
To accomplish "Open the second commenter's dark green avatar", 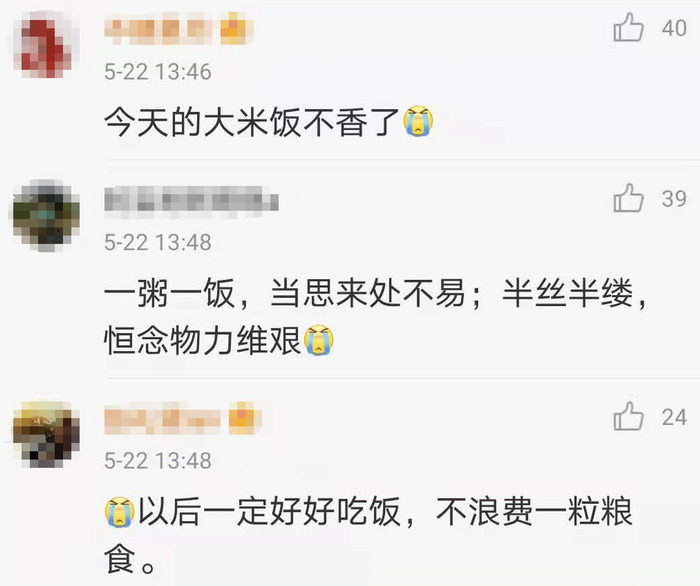I will (x=46, y=215).
